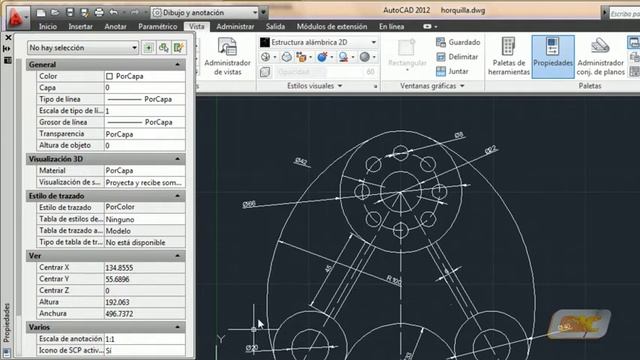
Task: Open the Propiedades palette options menu icon
Action: 7,60
